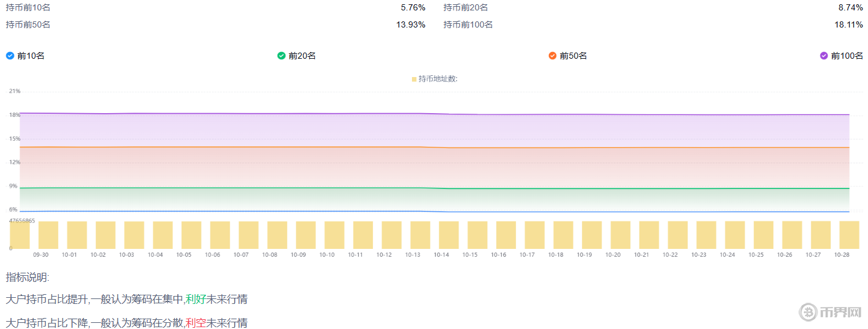
Task: Toggle the green 前20名 legend checkmark
Action: 281,56
